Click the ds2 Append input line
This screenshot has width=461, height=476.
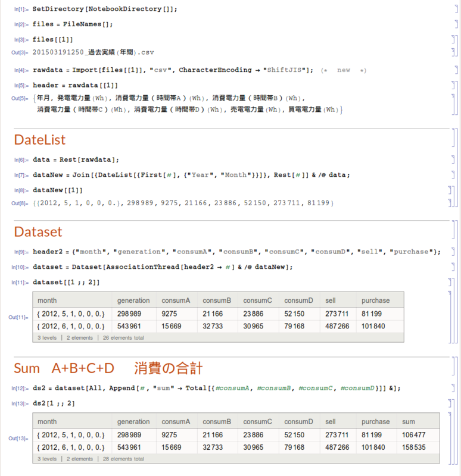pyautogui.click(x=217, y=389)
